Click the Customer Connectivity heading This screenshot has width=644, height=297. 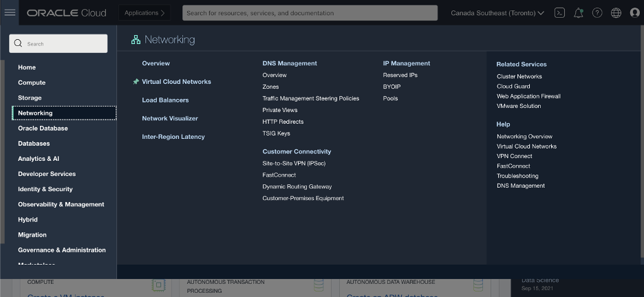tap(297, 151)
